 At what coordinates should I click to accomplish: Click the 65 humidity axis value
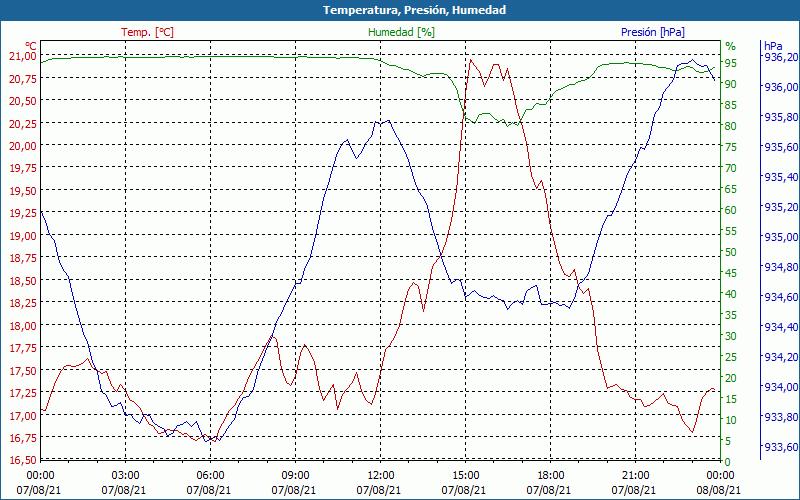tap(731, 189)
